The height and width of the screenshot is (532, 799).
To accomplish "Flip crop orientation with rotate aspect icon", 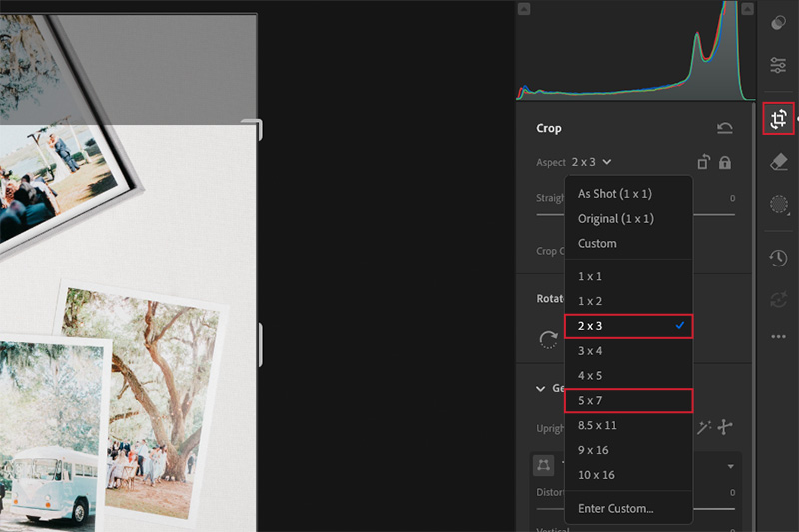I will [x=703, y=162].
